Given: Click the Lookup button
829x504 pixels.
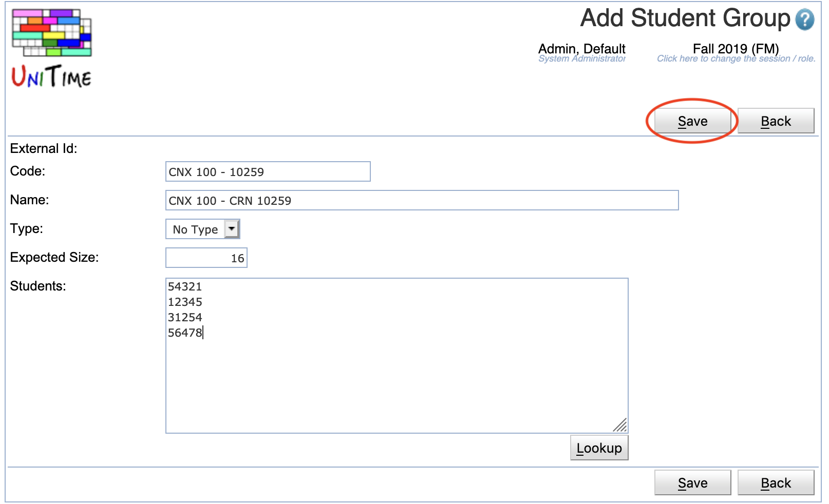Looking at the screenshot, I should click(x=599, y=448).
